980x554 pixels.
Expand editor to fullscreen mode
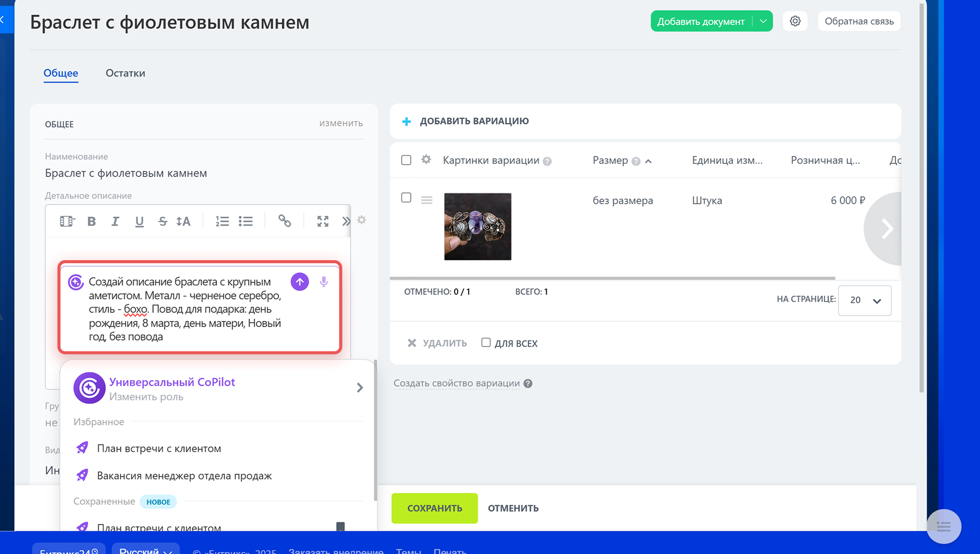coord(323,221)
